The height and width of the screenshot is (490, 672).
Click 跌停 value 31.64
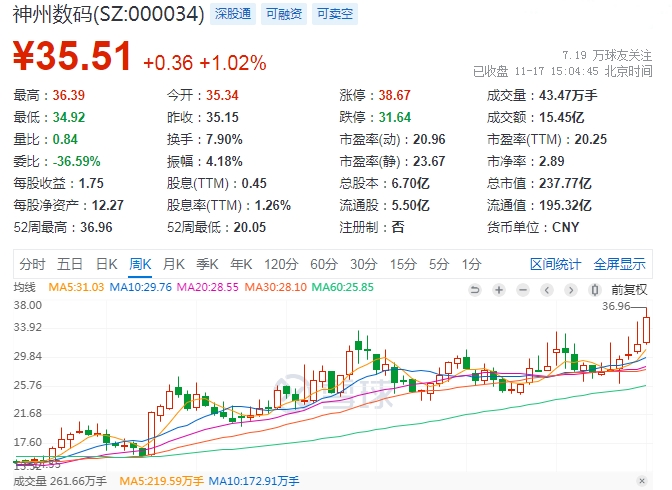tap(394, 117)
